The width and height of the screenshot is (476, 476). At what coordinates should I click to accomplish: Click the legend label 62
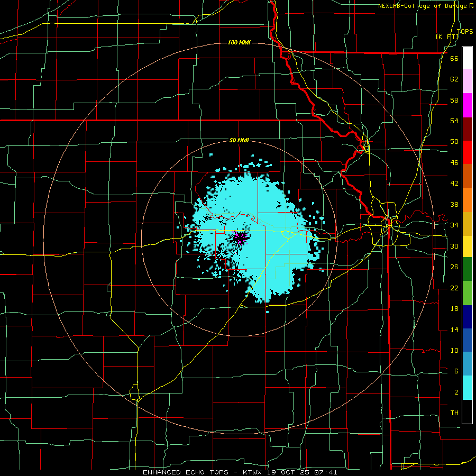(x=454, y=79)
